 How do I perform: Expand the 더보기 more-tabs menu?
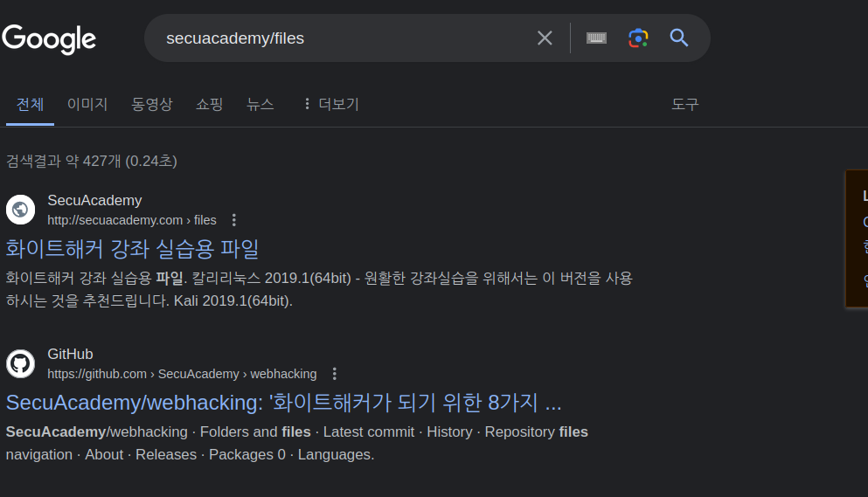[331, 104]
